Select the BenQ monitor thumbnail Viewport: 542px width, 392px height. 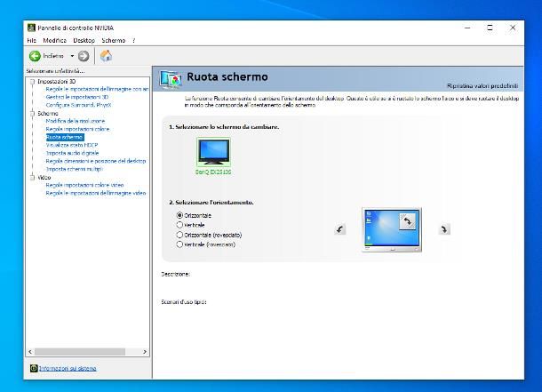(213, 152)
